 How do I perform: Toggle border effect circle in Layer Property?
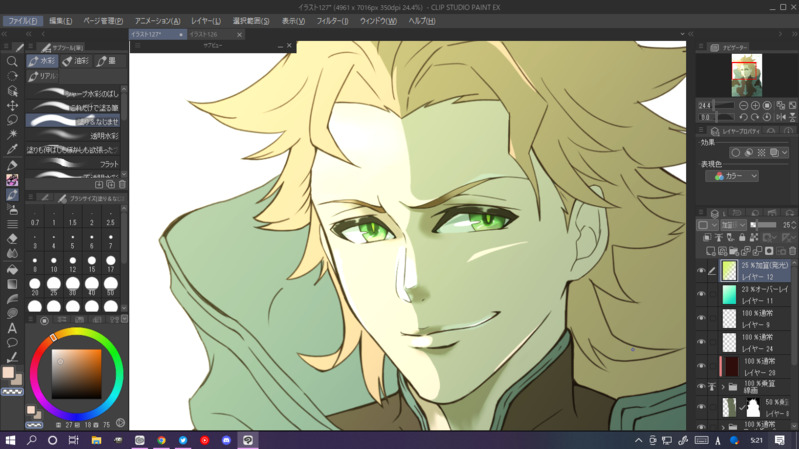[x=735, y=152]
